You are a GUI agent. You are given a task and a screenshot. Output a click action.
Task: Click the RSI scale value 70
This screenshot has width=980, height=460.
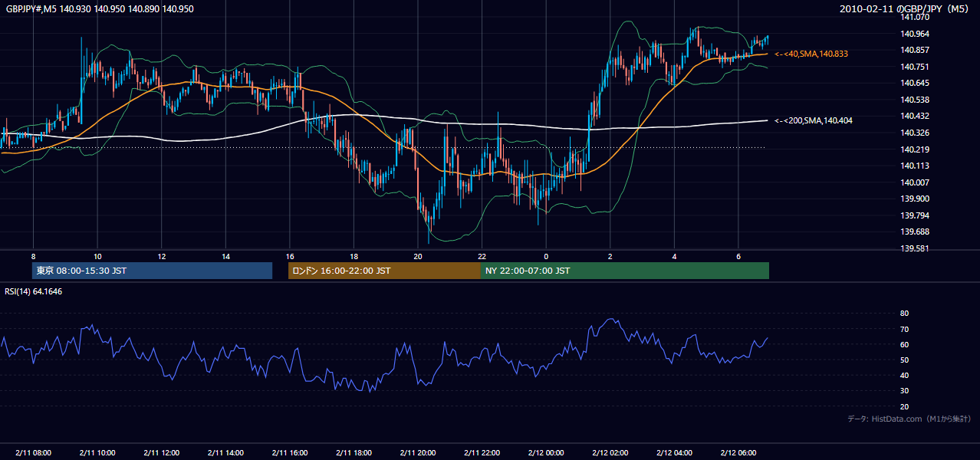click(x=904, y=329)
